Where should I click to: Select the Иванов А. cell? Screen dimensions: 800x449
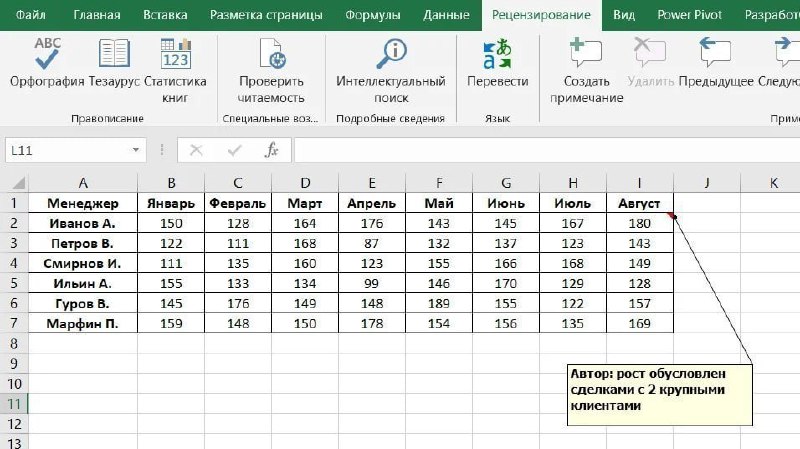pyautogui.click(x=83, y=223)
